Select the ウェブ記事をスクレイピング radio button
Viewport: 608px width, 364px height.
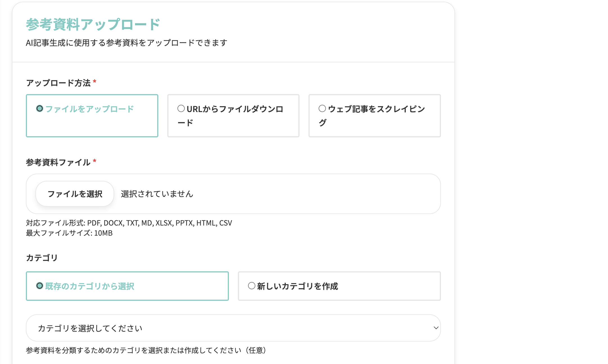pyautogui.click(x=322, y=108)
